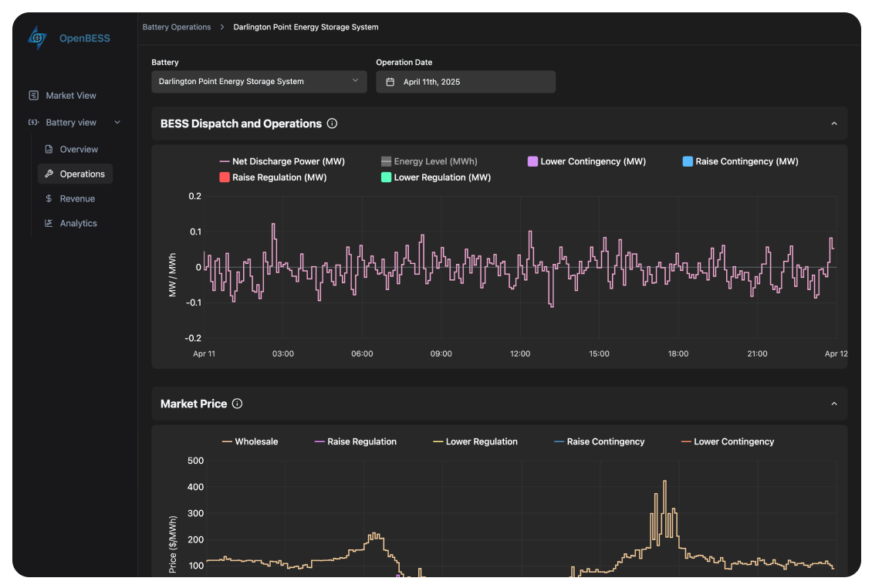Collapse the Market Price section
The width and height of the screenshot is (872, 588).
point(833,404)
